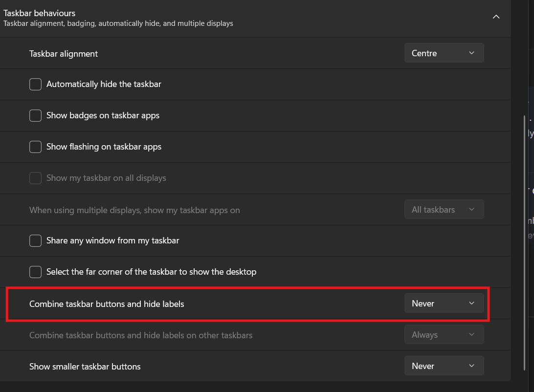The height and width of the screenshot is (392, 534).
Task: Click the Taskbar behaviours description subtitle
Action: [118, 23]
